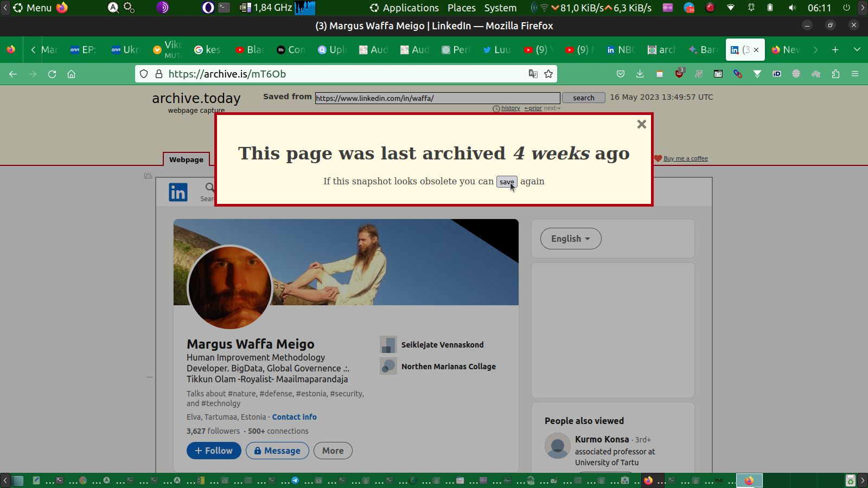The image size is (868, 488).
Task: Click the uBlock Origin extension icon
Action: [679, 74]
